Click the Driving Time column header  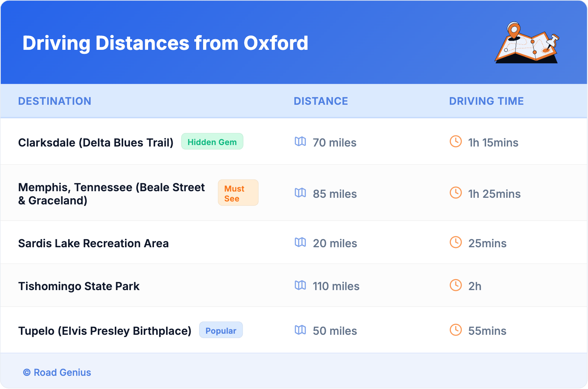pos(486,101)
